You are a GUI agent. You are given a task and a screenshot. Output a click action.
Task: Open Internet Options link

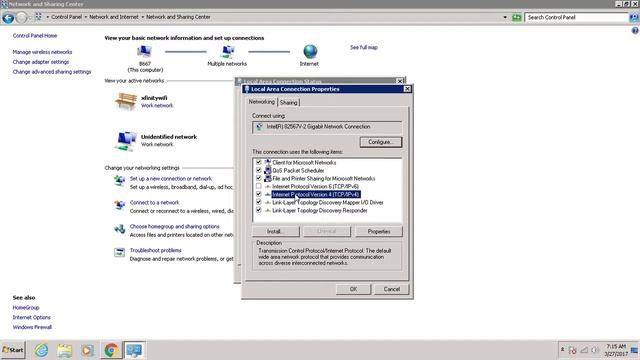coord(31,318)
